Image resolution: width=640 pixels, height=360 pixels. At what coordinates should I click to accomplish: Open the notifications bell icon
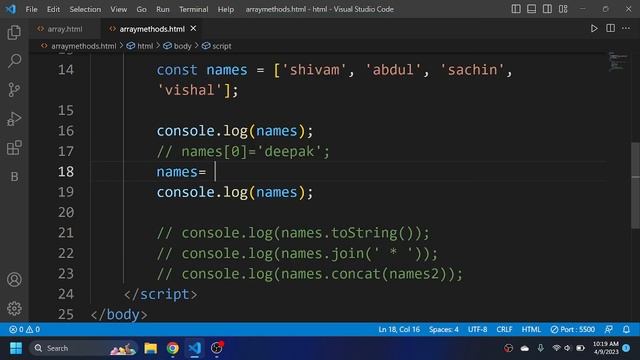click(x=626, y=329)
